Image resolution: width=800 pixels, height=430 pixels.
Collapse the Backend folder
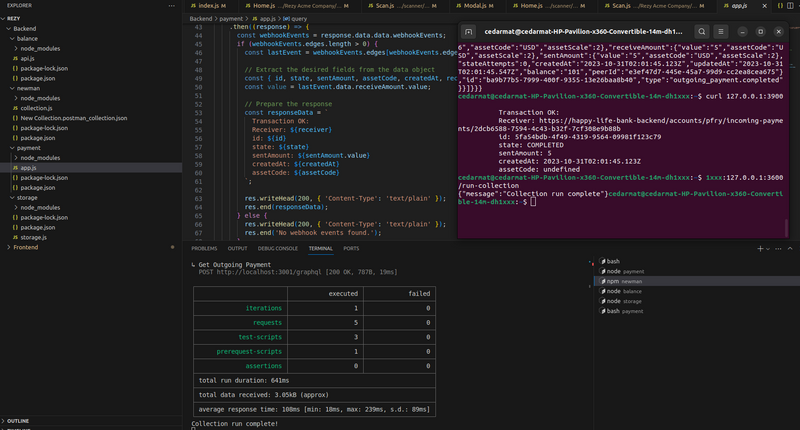click(x=91, y=29)
